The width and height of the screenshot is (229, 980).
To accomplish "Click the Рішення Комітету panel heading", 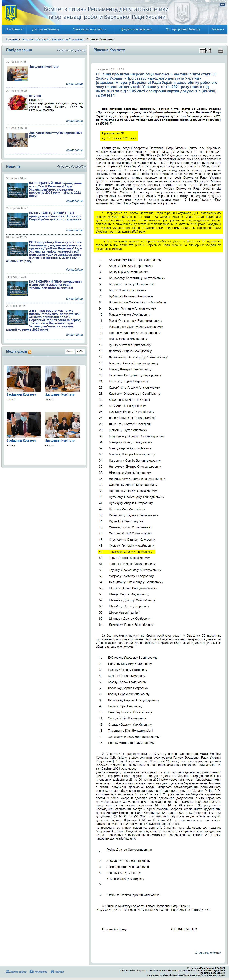I will [x=109, y=50].
